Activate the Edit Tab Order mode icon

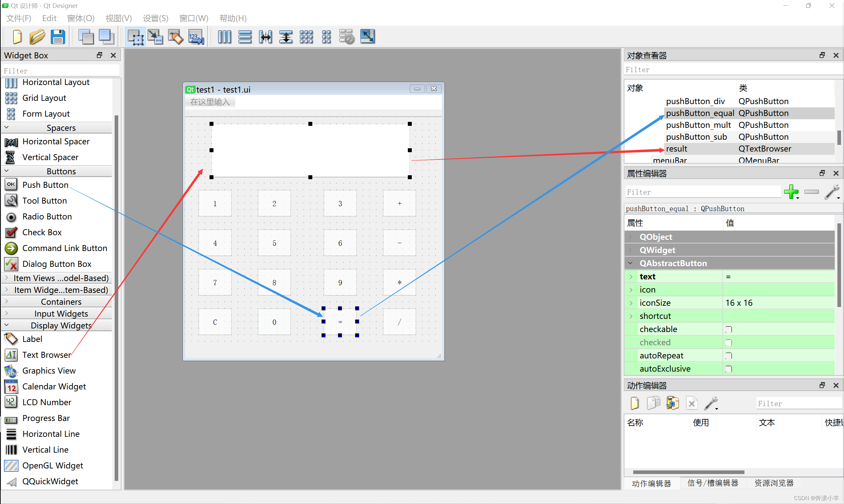coord(196,37)
